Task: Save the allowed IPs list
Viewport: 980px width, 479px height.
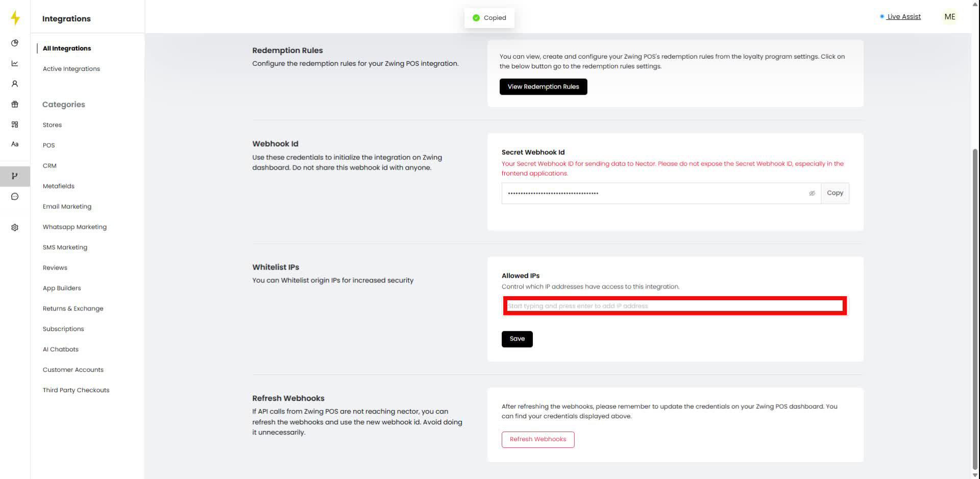Action: [x=517, y=339]
